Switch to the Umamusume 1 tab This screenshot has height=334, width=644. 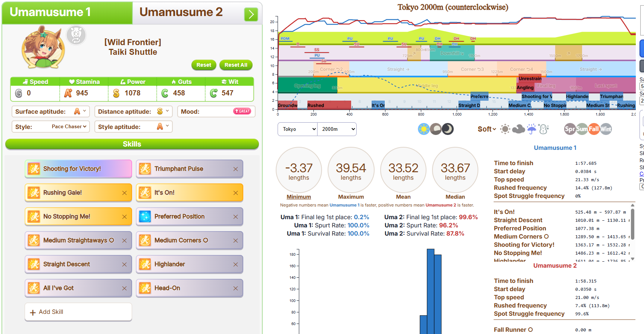(x=67, y=13)
